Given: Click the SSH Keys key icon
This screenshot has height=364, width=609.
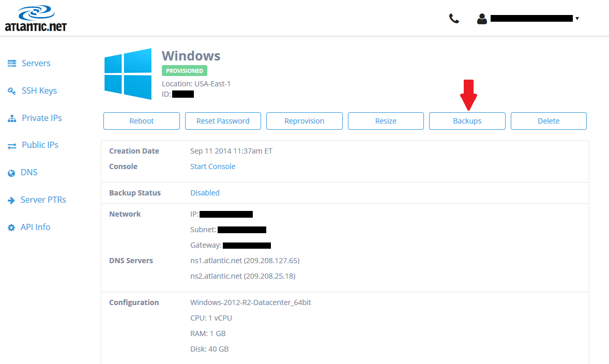Looking at the screenshot, I should [12, 91].
